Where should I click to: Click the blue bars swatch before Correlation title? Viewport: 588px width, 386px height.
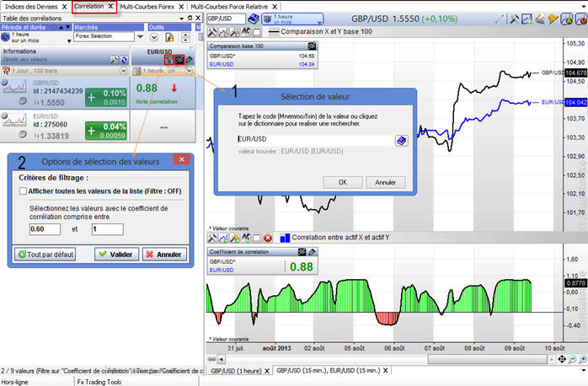pyautogui.click(x=285, y=238)
